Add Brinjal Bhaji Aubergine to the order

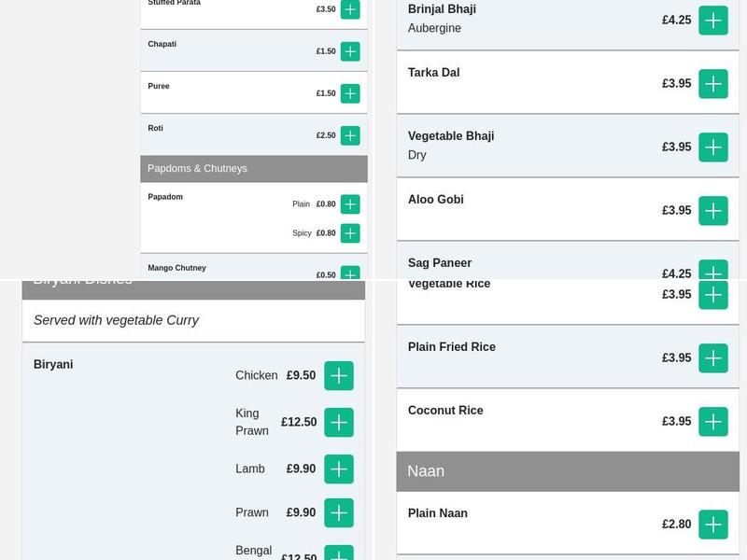[713, 20]
